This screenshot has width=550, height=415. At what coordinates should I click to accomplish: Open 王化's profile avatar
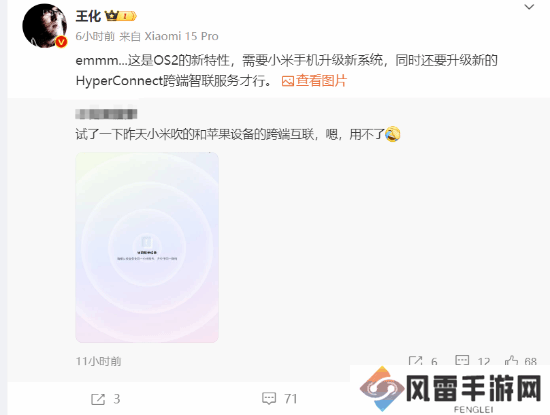point(45,26)
